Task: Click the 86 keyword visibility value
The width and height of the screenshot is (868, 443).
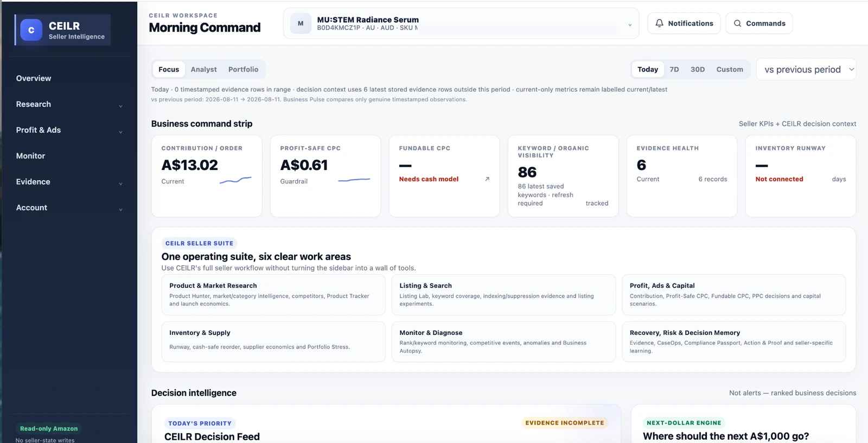Action: coord(527,173)
